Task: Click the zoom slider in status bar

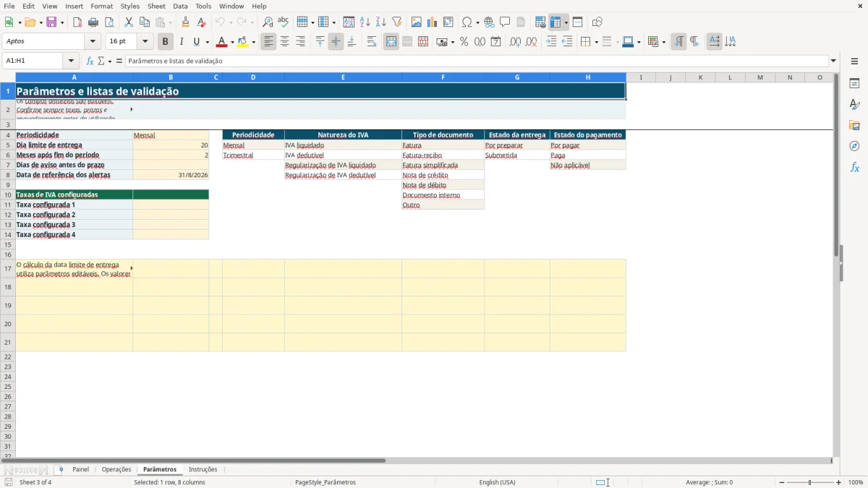Action: pyautogui.click(x=809, y=482)
